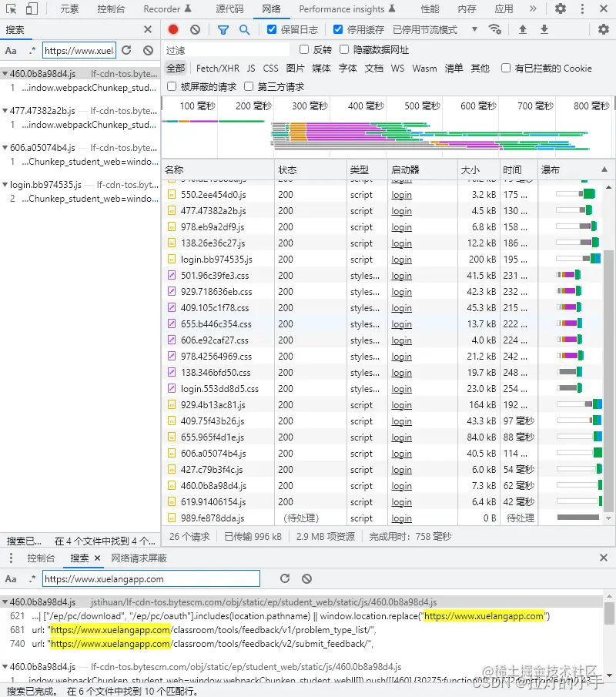Image resolution: width=616 pixels, height=697 pixels.
Task: Activate the inspect element picker icon
Action: pos(11,8)
